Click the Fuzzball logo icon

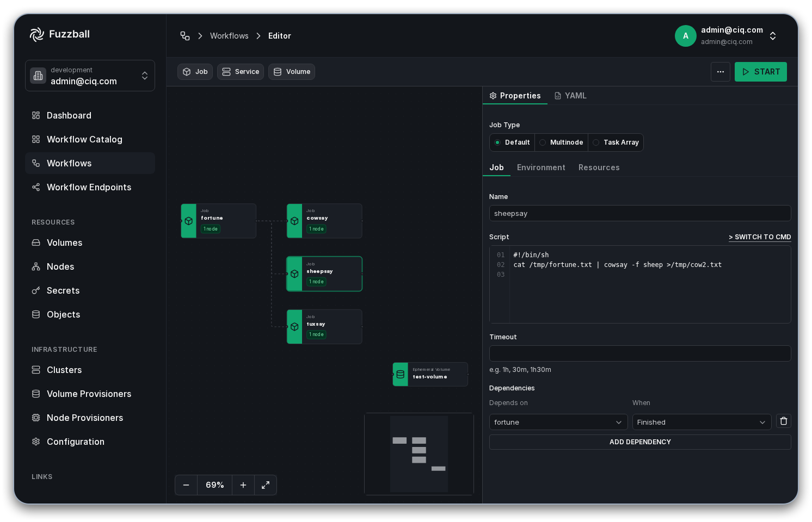click(x=37, y=34)
